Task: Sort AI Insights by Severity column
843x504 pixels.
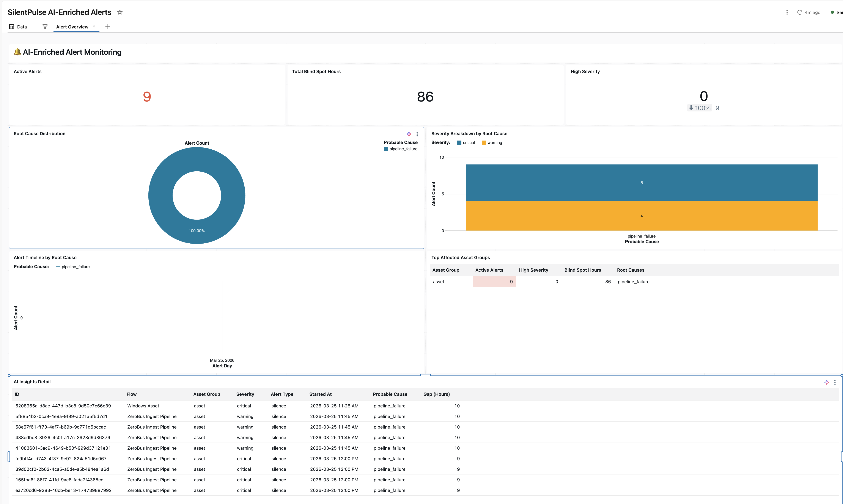Action: 245,394
